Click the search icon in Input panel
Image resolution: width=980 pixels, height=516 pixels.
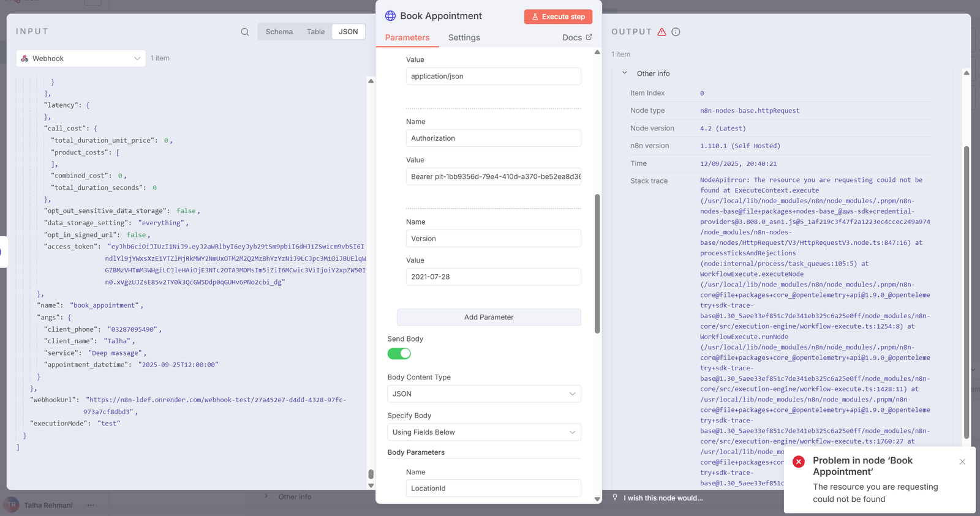pos(245,32)
